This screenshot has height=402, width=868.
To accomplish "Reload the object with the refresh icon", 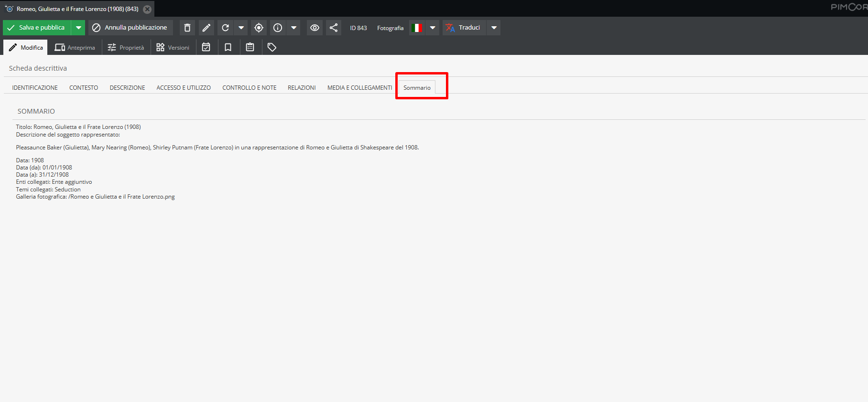I will click(x=226, y=28).
